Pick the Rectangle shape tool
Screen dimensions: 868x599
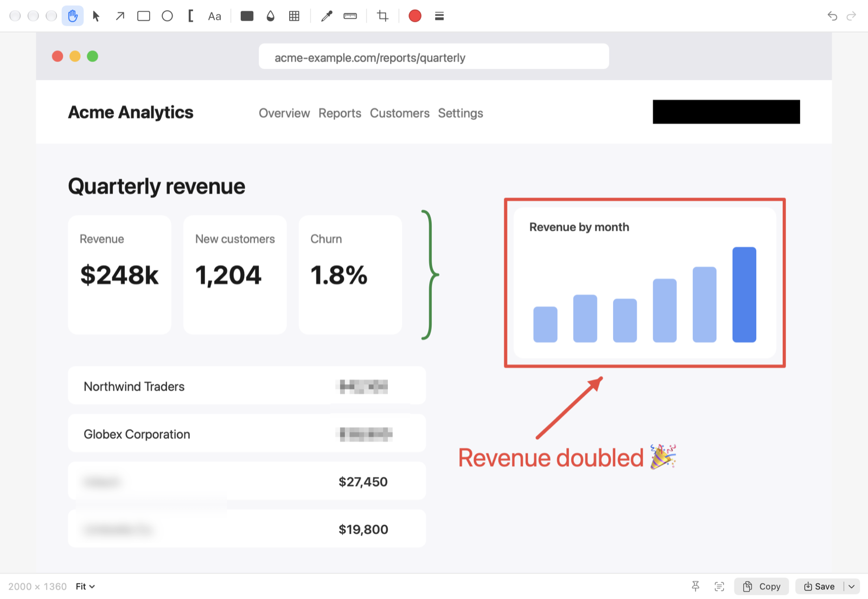[x=144, y=16]
